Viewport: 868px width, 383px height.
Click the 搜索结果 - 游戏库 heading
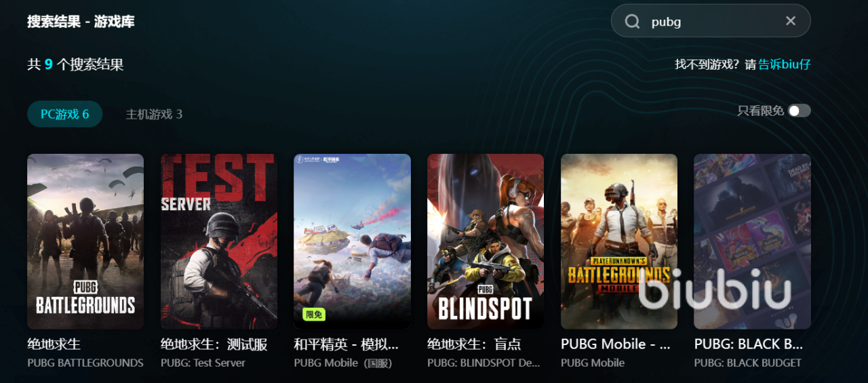click(x=81, y=22)
